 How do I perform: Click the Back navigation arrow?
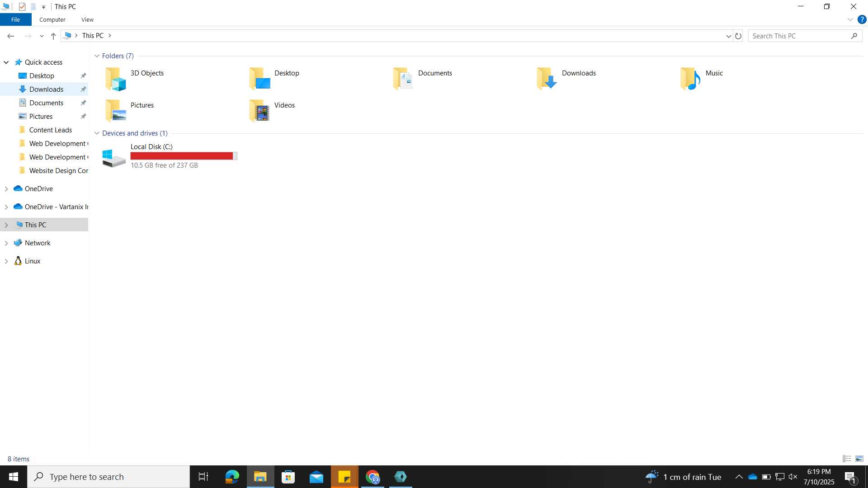11,36
